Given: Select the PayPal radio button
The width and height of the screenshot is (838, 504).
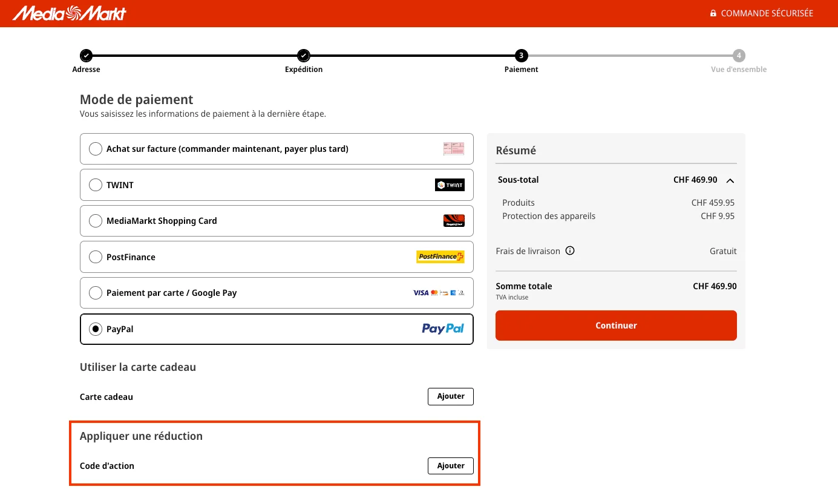Looking at the screenshot, I should tap(95, 329).
